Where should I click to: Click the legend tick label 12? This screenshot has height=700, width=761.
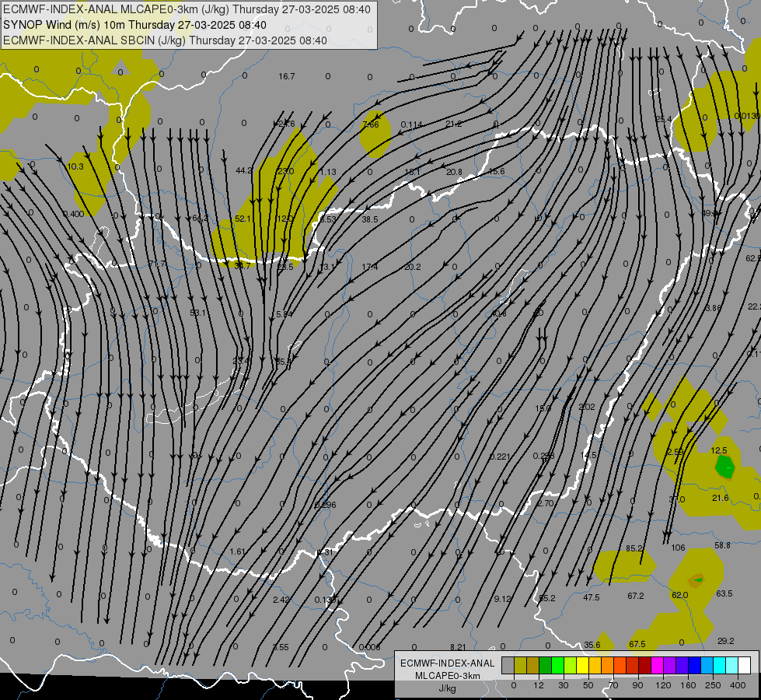click(539, 685)
